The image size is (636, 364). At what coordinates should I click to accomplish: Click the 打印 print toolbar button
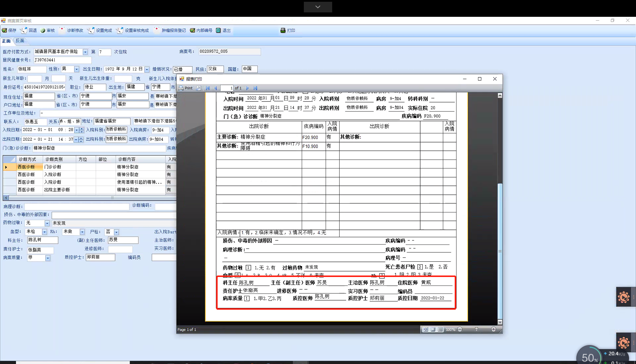pyautogui.click(x=288, y=30)
